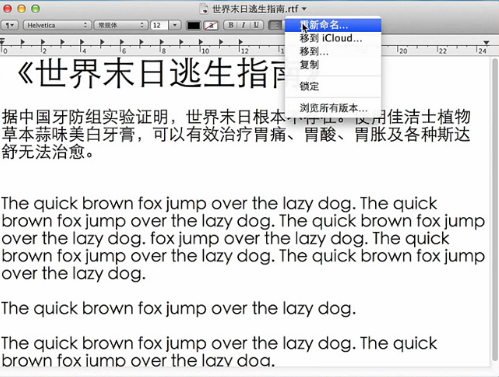
Task: Click the first-line indent marker at 0
Action: 2,40
